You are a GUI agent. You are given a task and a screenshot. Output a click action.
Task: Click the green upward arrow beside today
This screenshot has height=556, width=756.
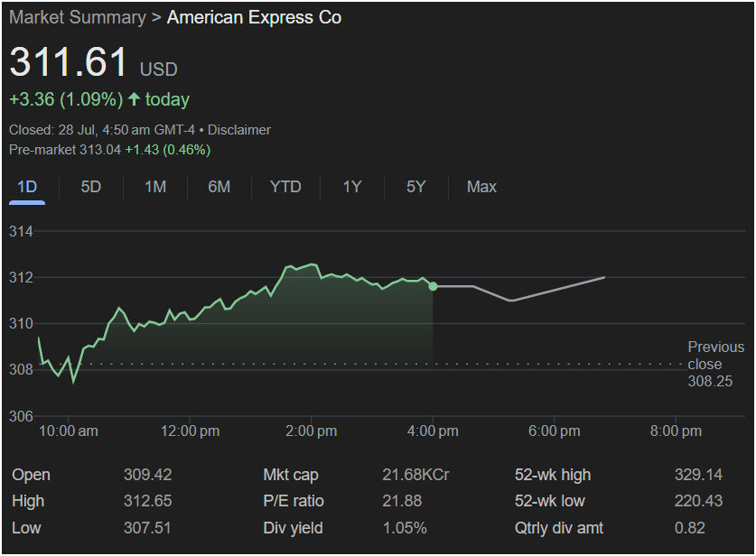[x=134, y=99]
